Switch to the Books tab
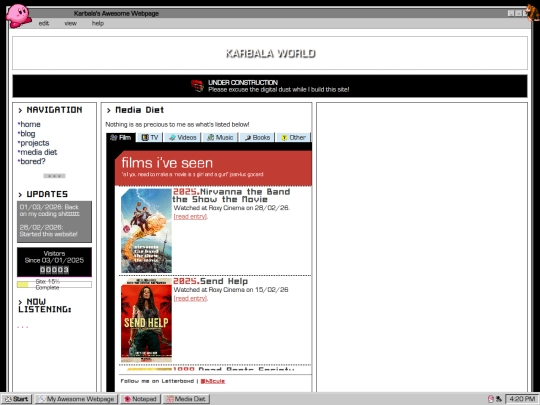 (x=257, y=137)
